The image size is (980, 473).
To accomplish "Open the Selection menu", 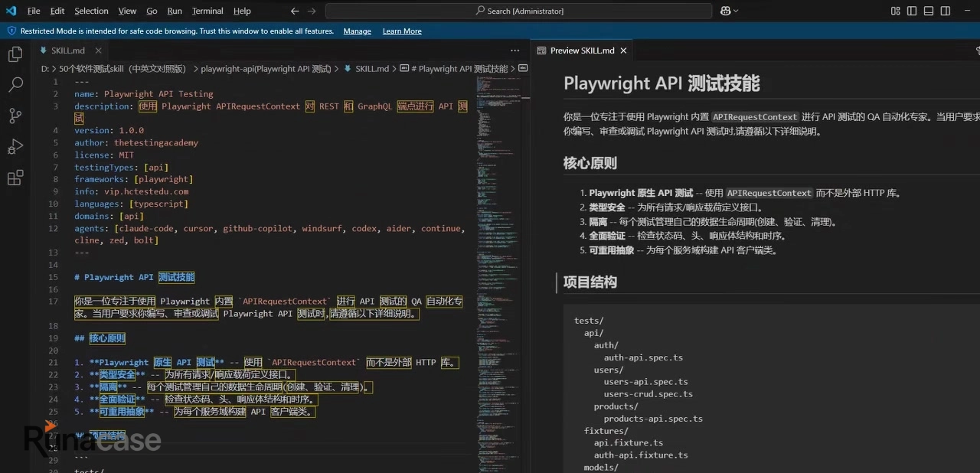I will [x=91, y=11].
